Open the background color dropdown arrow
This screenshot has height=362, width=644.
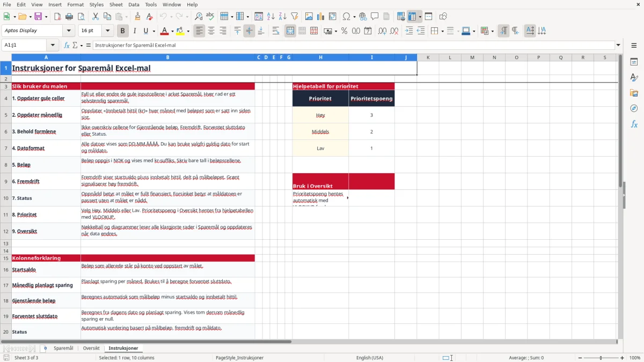click(x=188, y=31)
